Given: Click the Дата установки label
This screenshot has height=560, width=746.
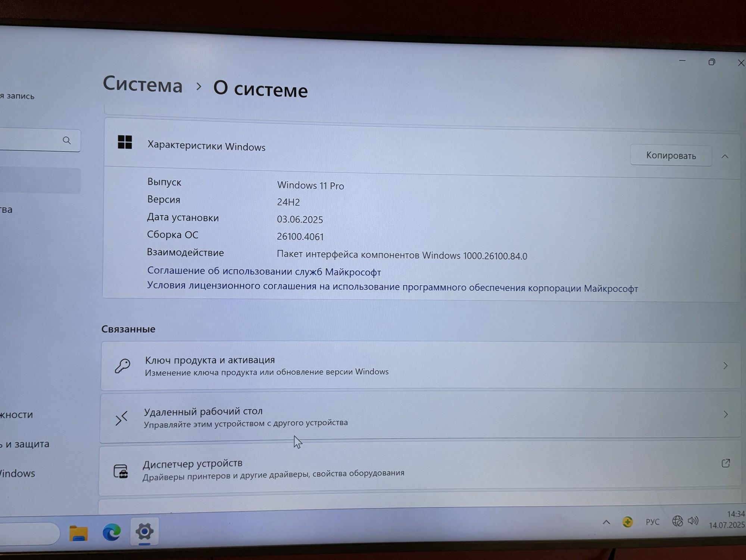Looking at the screenshot, I should tap(183, 217).
